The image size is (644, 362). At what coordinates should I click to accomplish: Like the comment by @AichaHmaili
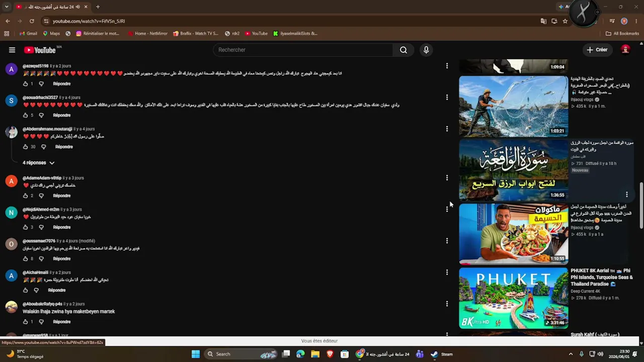[x=25, y=290]
